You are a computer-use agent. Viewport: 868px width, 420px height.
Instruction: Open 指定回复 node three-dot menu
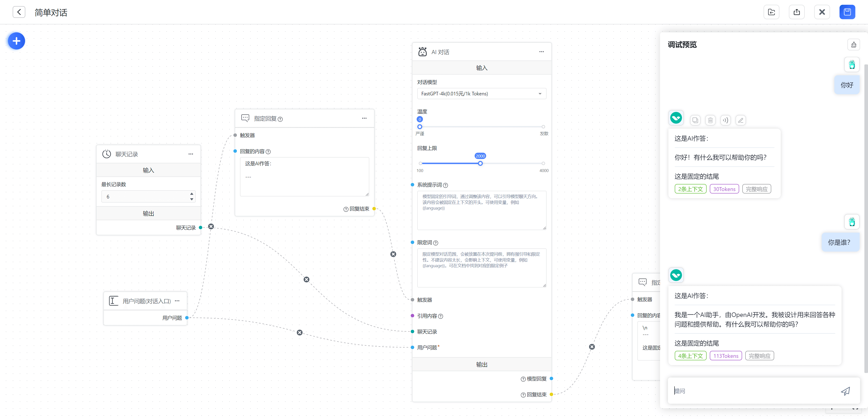click(x=364, y=118)
